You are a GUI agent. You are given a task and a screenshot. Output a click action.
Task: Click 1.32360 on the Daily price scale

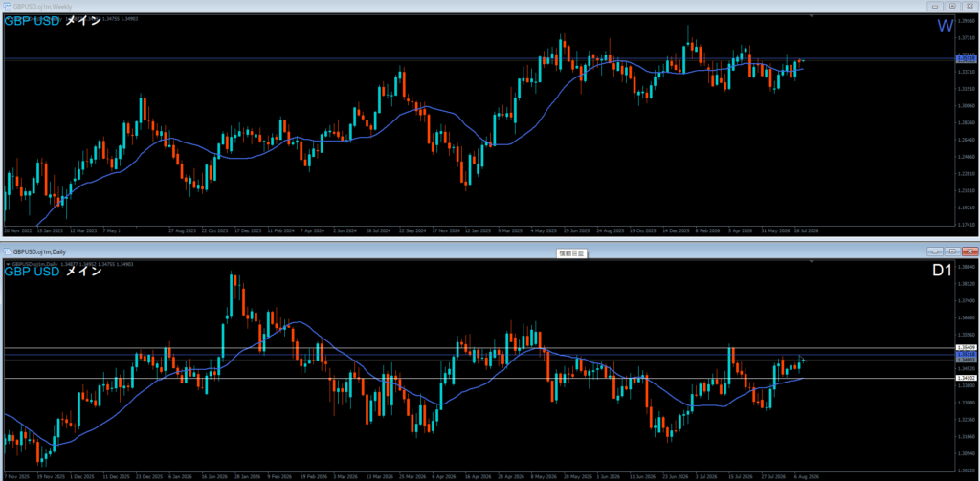(x=967, y=420)
